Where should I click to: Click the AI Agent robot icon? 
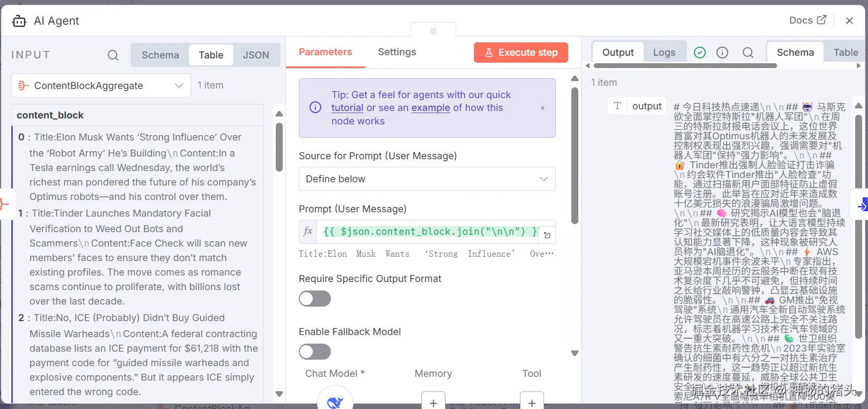(19, 21)
